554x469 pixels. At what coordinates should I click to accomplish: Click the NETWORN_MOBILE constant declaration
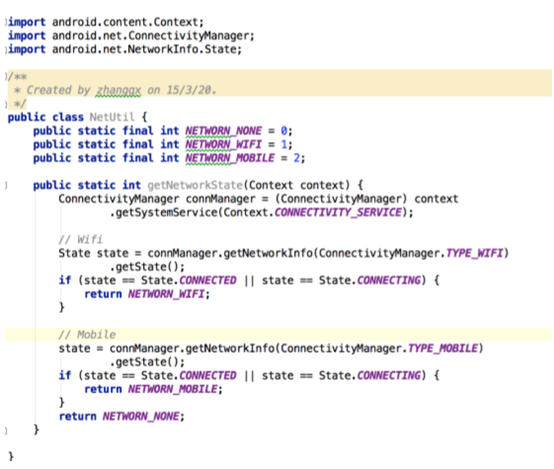230,158
